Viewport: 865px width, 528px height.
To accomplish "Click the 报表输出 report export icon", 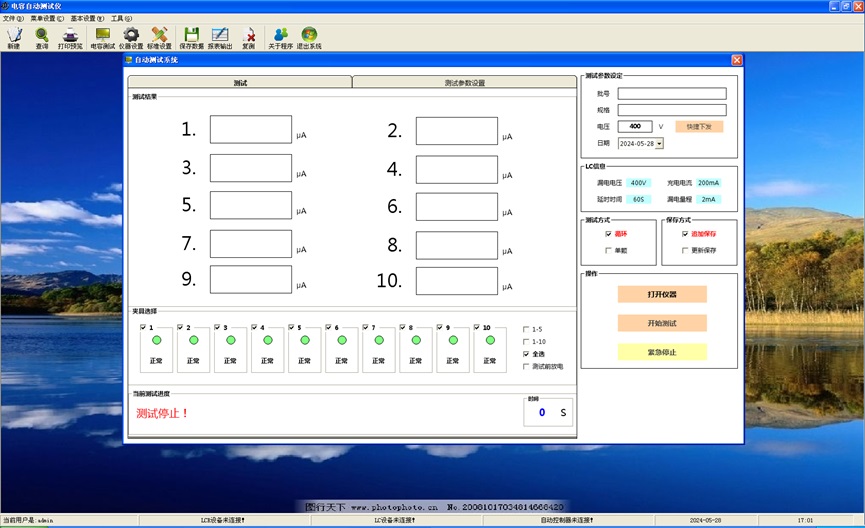I will click(x=220, y=36).
